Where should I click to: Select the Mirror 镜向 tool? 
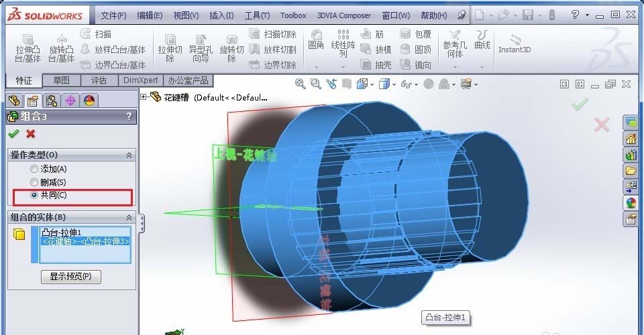point(415,65)
